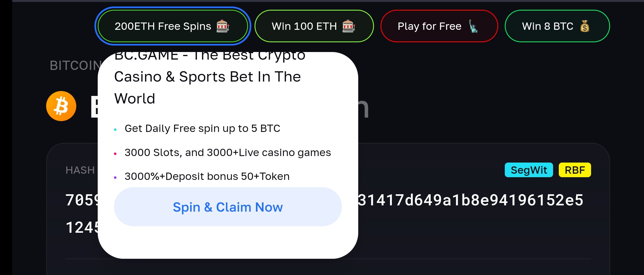This screenshot has width=644, height=275.
Task: Click the hash text starting with 1245
Action: (82, 227)
